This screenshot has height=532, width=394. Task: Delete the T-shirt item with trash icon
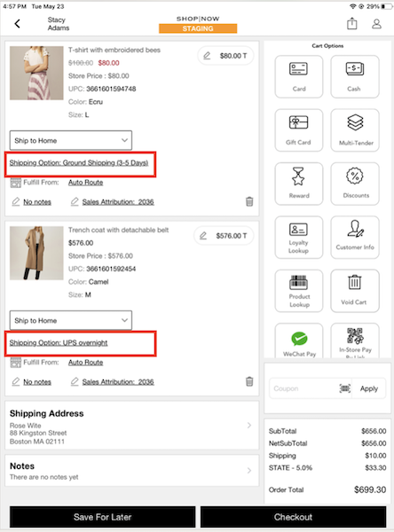249,201
